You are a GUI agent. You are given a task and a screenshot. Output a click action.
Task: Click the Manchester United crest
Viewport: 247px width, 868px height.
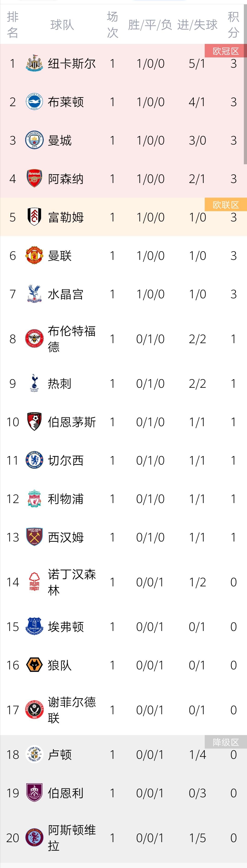(x=34, y=255)
